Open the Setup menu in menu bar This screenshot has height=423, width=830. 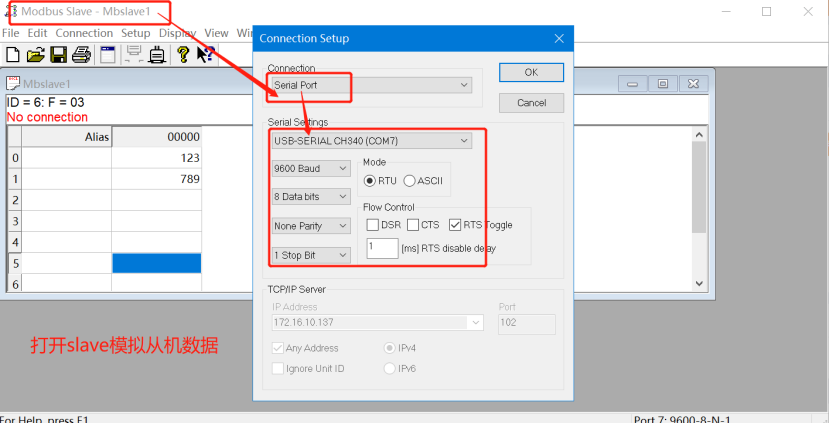pyautogui.click(x=135, y=33)
